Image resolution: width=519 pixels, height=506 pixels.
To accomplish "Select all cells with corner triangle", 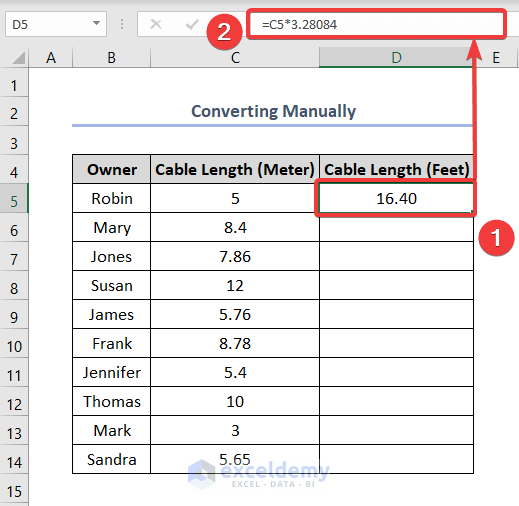I will click(x=18, y=58).
